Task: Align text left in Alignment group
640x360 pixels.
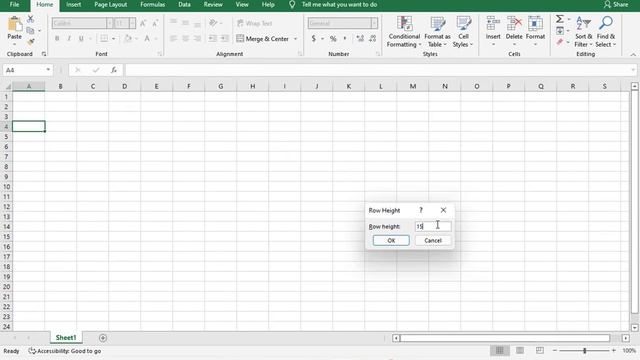Action: [173, 38]
